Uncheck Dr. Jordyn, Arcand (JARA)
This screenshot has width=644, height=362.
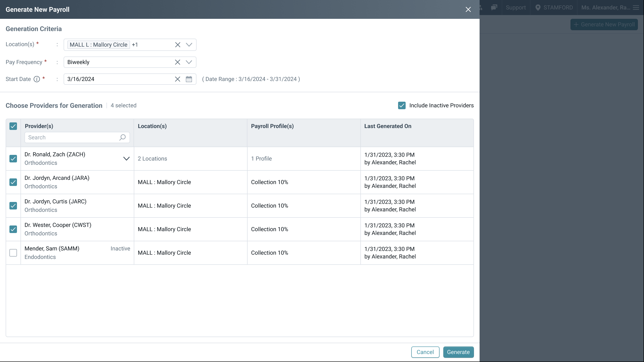[13, 182]
